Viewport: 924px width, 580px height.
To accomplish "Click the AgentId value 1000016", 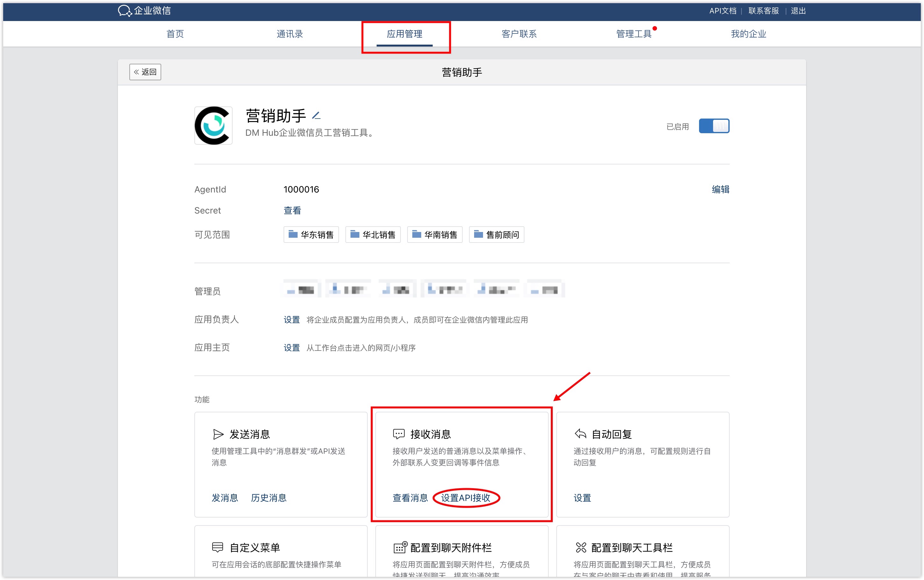I will (301, 189).
